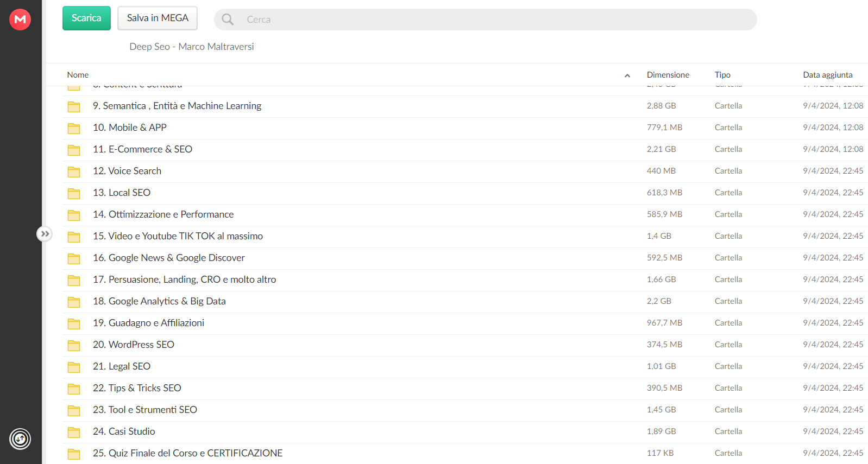
Task: Click the folder icon for 13. Local SEO
Action: coord(74,193)
